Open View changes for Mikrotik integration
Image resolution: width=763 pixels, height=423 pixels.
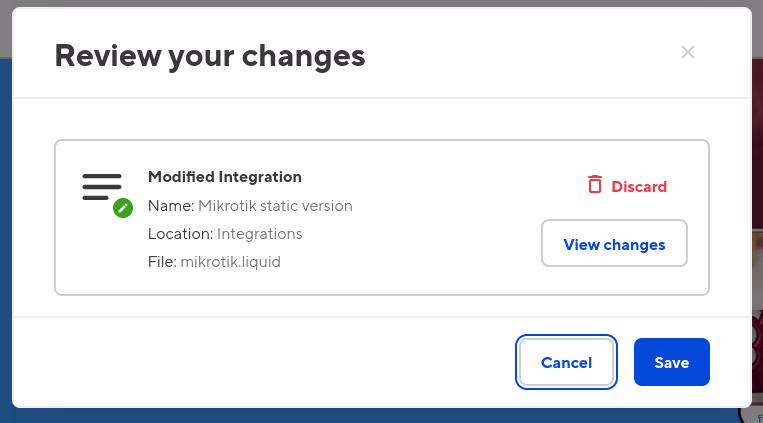pyautogui.click(x=614, y=244)
